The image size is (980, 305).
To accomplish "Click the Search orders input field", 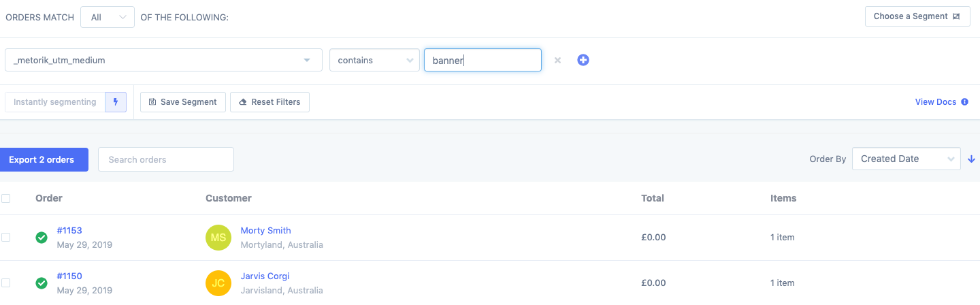I will pyautogui.click(x=166, y=159).
